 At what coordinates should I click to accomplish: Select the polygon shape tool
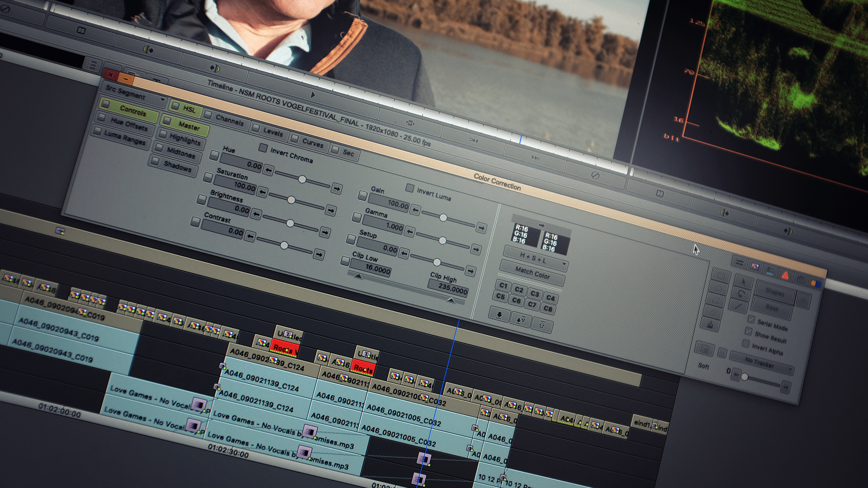715,300
